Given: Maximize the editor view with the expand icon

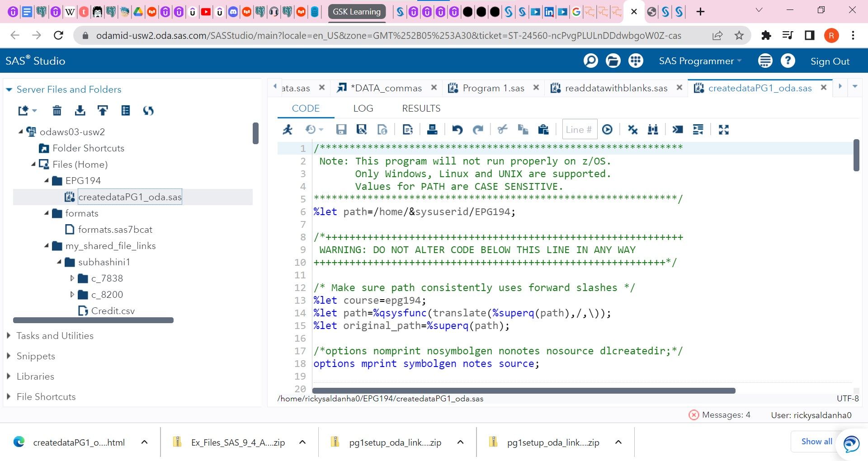Looking at the screenshot, I should [723, 130].
